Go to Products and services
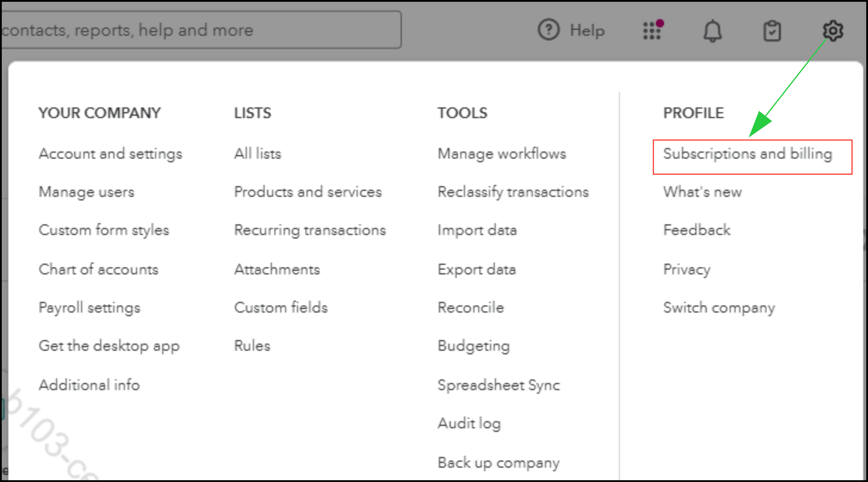Viewport: 868px width, 482px height. [x=308, y=192]
